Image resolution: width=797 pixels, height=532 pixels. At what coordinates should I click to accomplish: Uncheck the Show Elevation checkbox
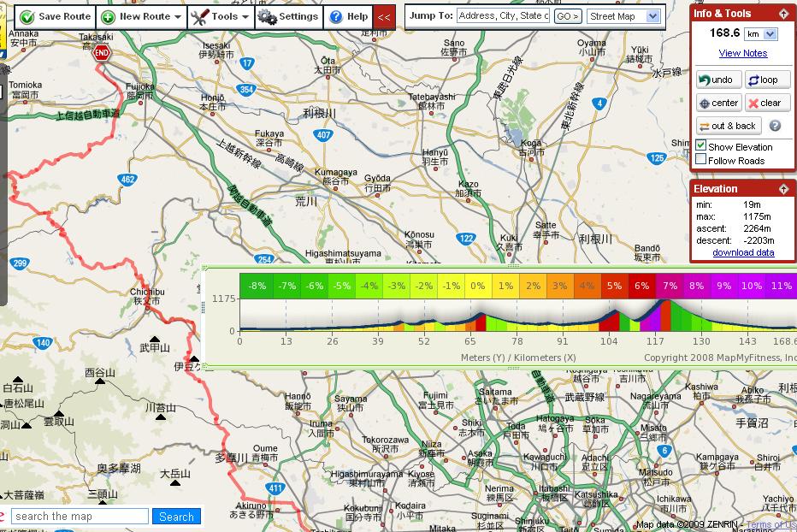(701, 146)
